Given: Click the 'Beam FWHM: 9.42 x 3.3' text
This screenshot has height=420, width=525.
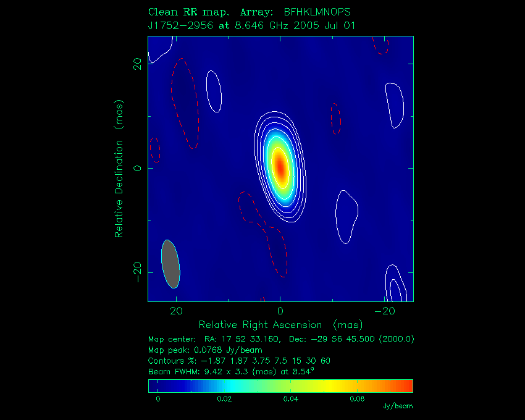Looking at the screenshot, I should tap(231, 371).
